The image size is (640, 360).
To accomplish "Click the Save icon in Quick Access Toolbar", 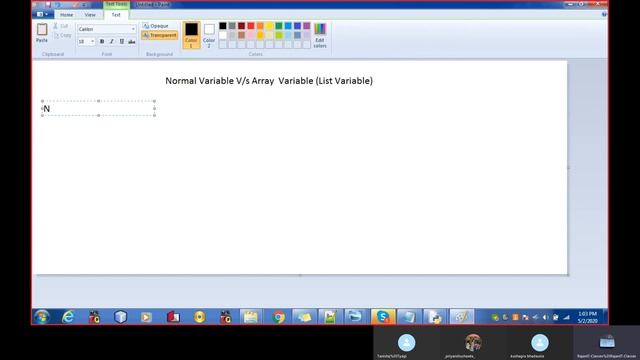I will tap(48, 4).
